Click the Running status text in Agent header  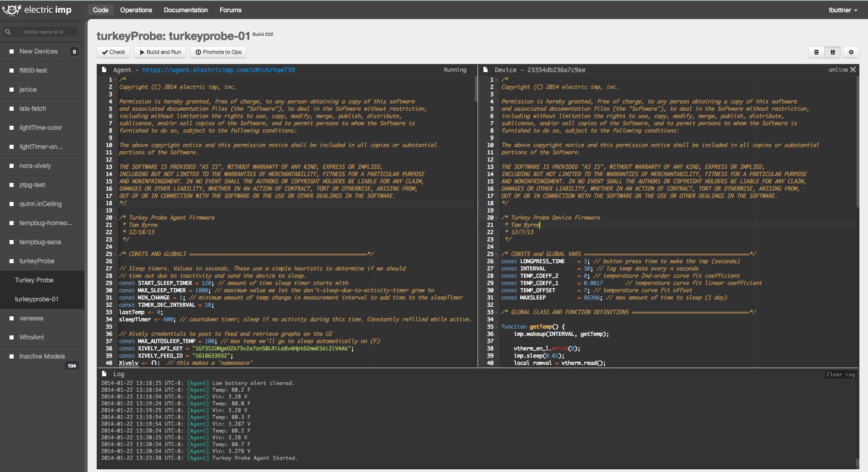click(455, 70)
